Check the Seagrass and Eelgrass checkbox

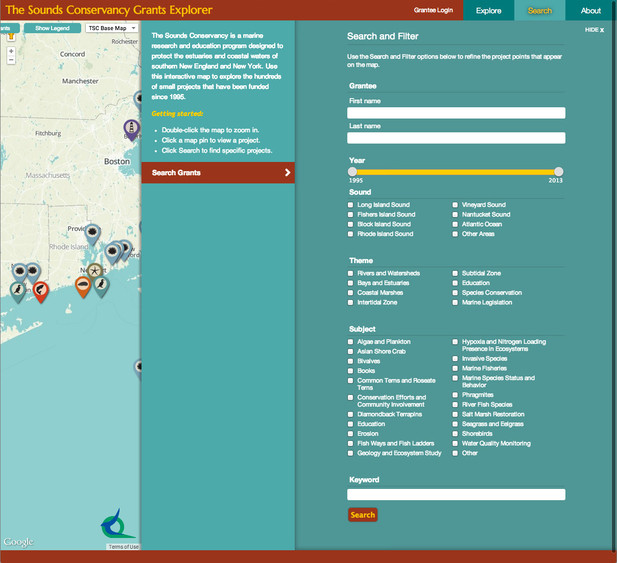455,424
